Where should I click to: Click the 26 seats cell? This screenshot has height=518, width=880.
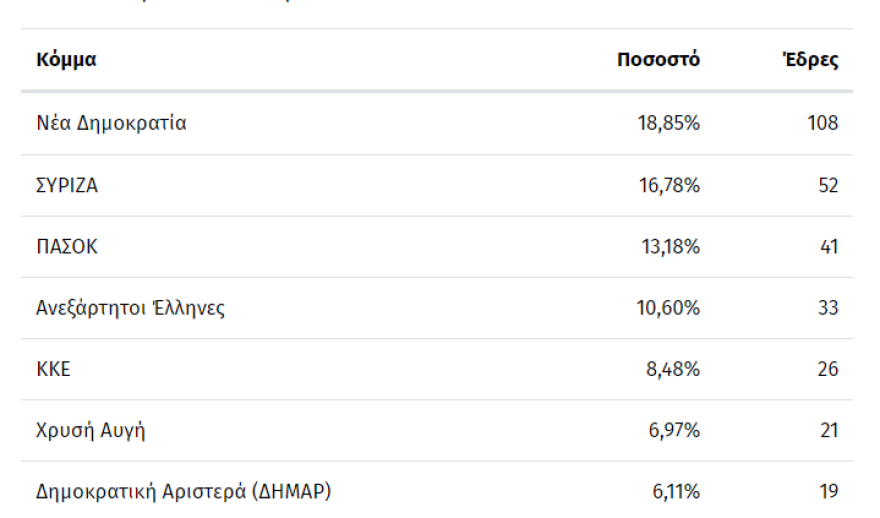pyautogui.click(x=827, y=369)
